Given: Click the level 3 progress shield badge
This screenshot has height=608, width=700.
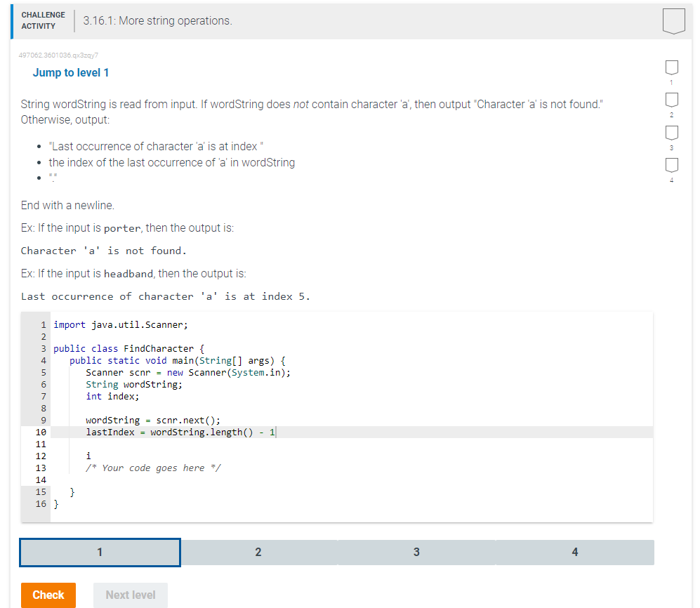Looking at the screenshot, I should coord(671,132).
